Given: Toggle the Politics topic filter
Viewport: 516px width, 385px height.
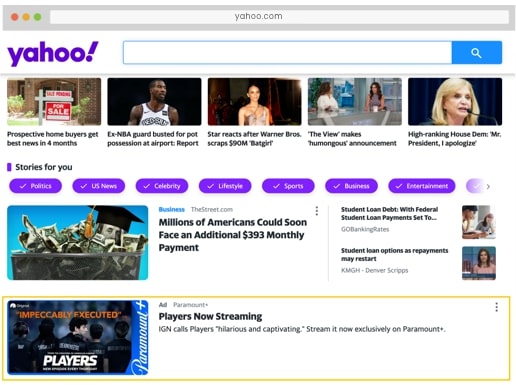Looking at the screenshot, I should [35, 186].
